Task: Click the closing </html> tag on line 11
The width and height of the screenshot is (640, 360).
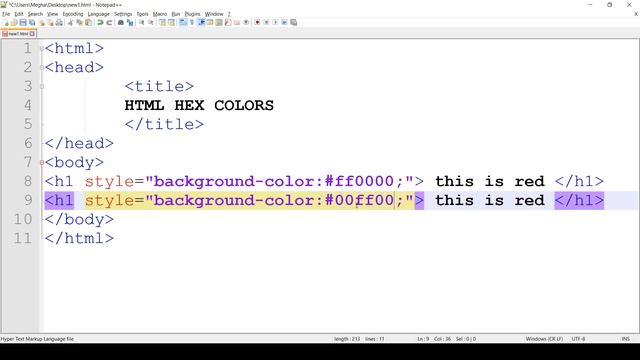Action: click(79, 238)
